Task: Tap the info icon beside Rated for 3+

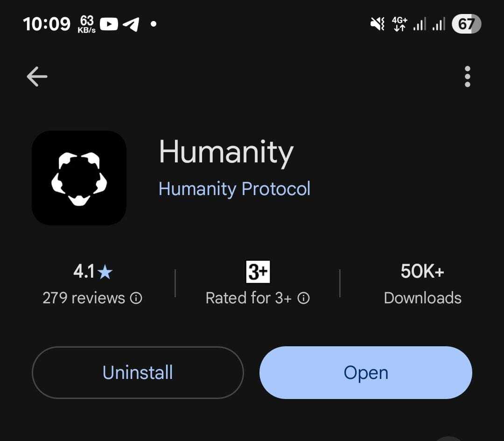Action: click(x=303, y=298)
